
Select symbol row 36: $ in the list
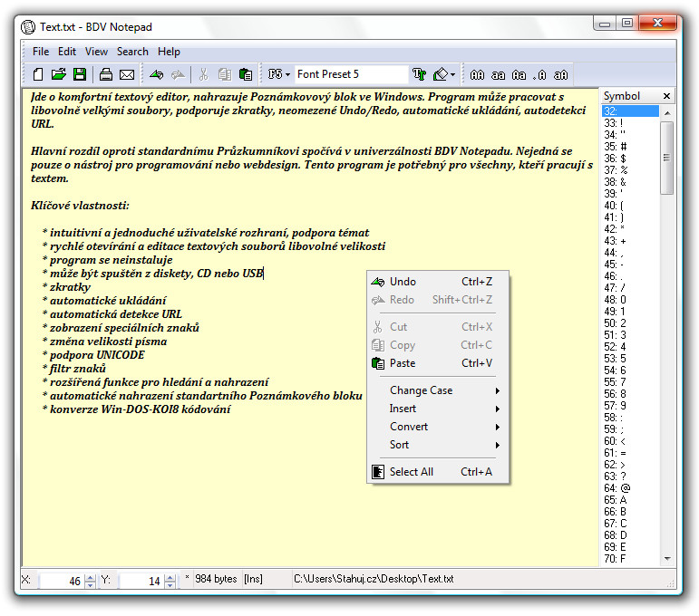pyautogui.click(x=630, y=159)
